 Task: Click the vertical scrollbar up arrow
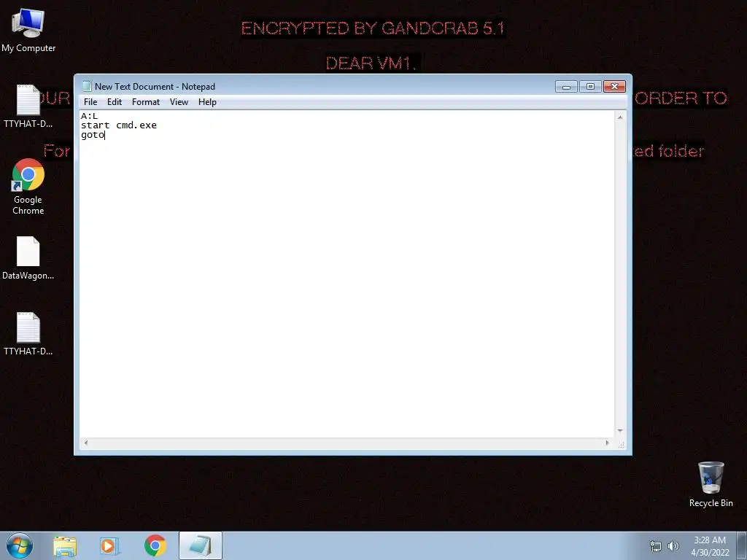[x=620, y=117]
